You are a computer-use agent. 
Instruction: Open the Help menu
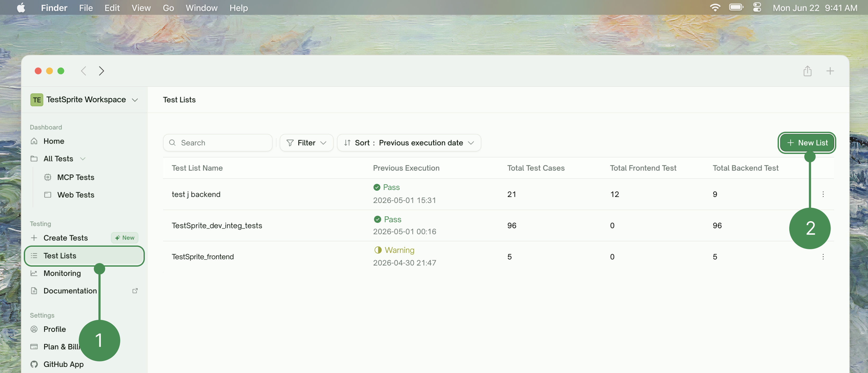(239, 7)
